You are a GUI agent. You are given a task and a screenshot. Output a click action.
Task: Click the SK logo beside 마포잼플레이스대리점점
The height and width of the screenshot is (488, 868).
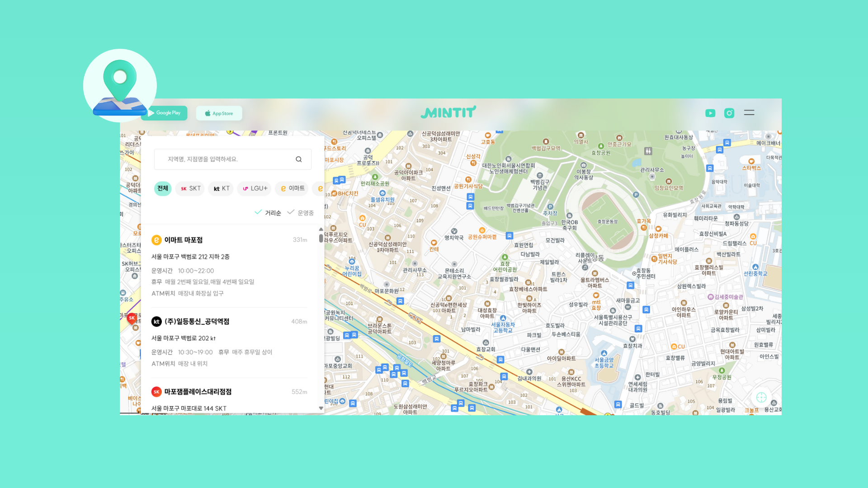click(x=156, y=392)
